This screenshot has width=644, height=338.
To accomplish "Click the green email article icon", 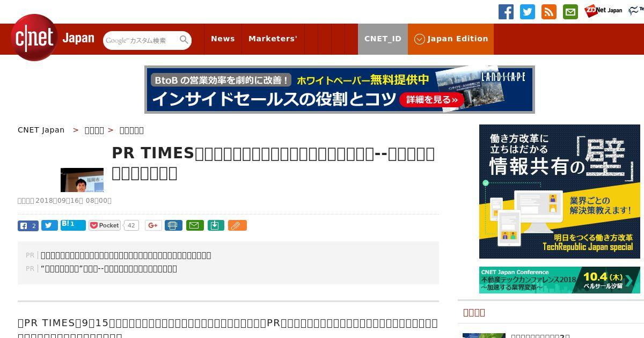I will pos(195,225).
